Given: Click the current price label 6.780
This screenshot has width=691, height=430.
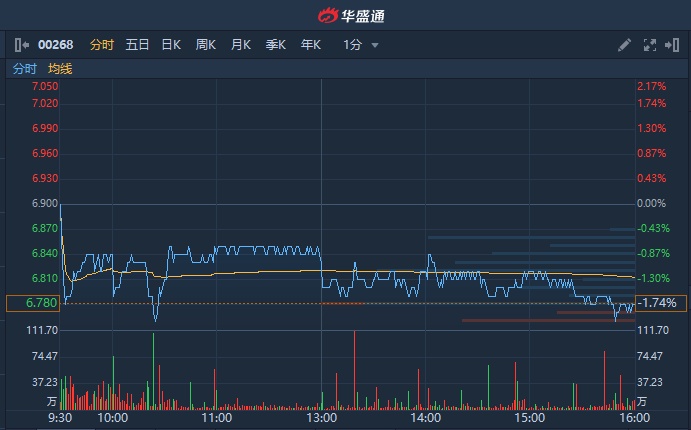Looking at the screenshot, I should [33, 303].
